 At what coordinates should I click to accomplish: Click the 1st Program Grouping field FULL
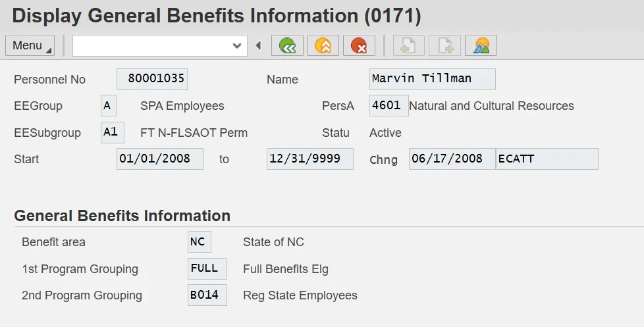(207, 268)
